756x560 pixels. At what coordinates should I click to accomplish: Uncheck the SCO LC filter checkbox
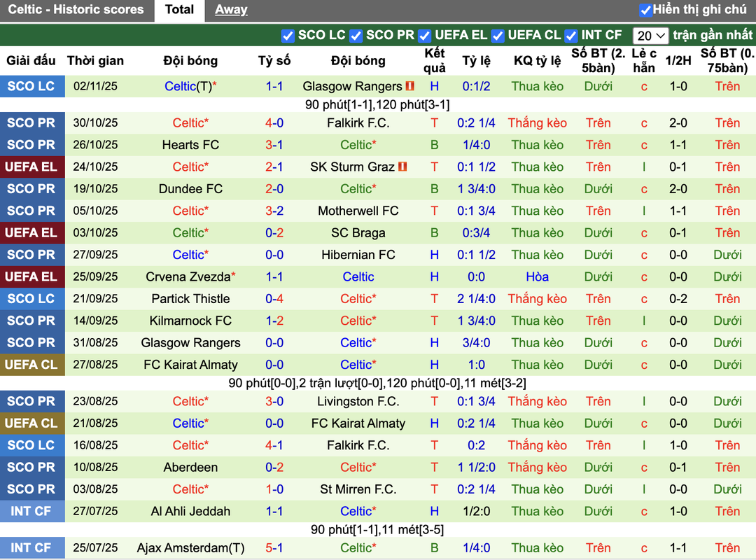(288, 36)
